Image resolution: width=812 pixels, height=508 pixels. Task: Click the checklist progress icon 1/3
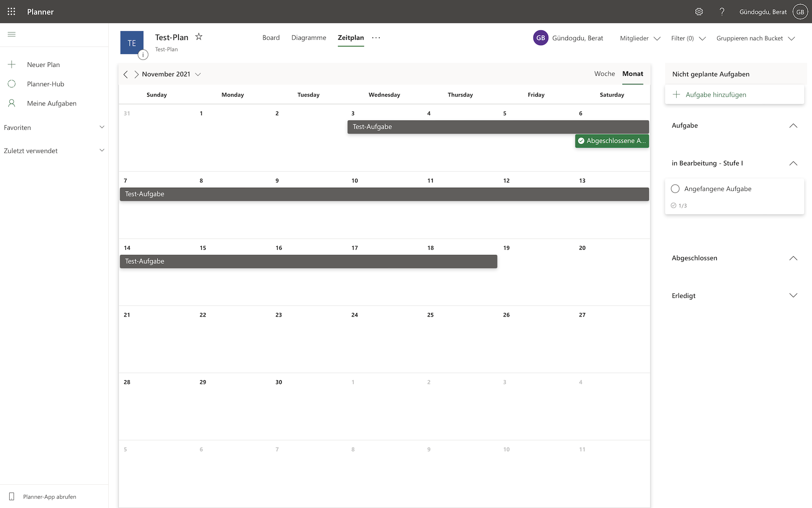pyautogui.click(x=673, y=206)
